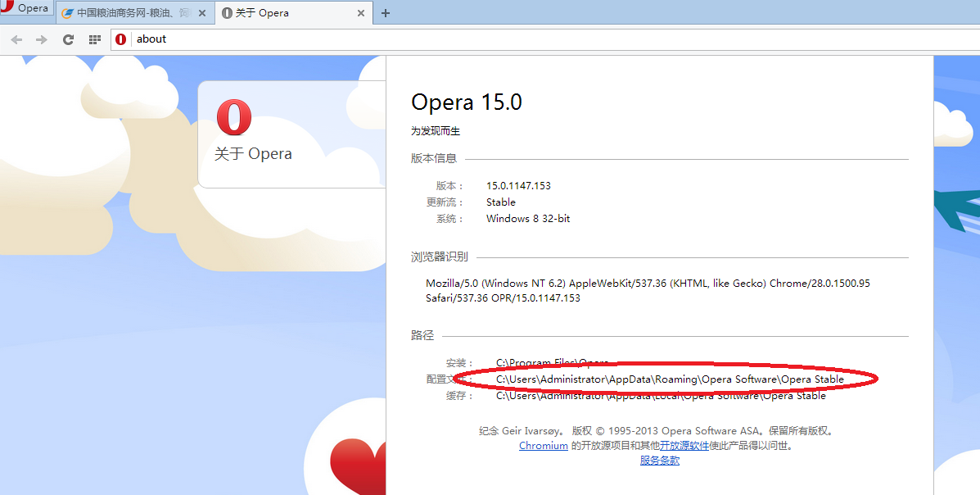This screenshot has width=980, height=495.
Task: Click the 浏览器识别 section heading
Action: (x=440, y=257)
